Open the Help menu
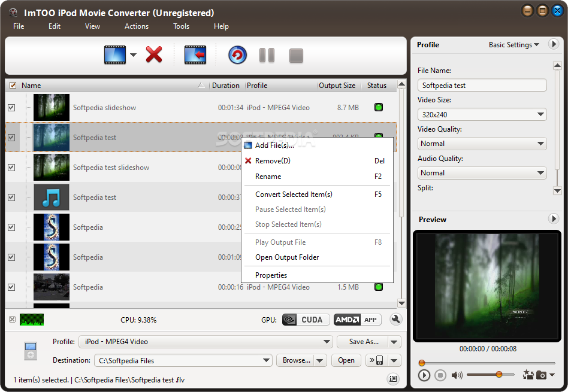 click(221, 26)
